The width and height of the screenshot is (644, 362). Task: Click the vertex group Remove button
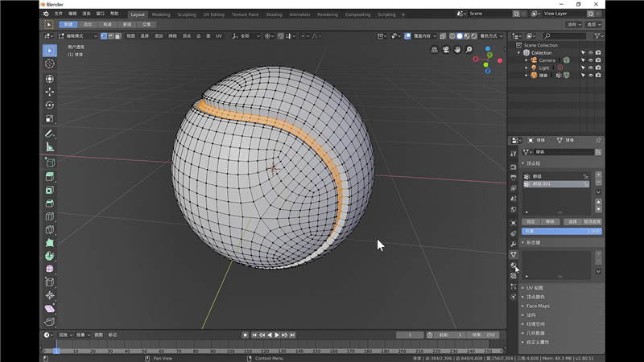(x=551, y=222)
